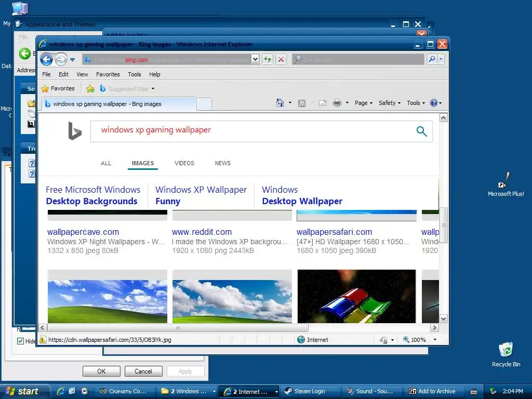Open the Page command menu
This screenshot has width=532, height=399.
363,103
